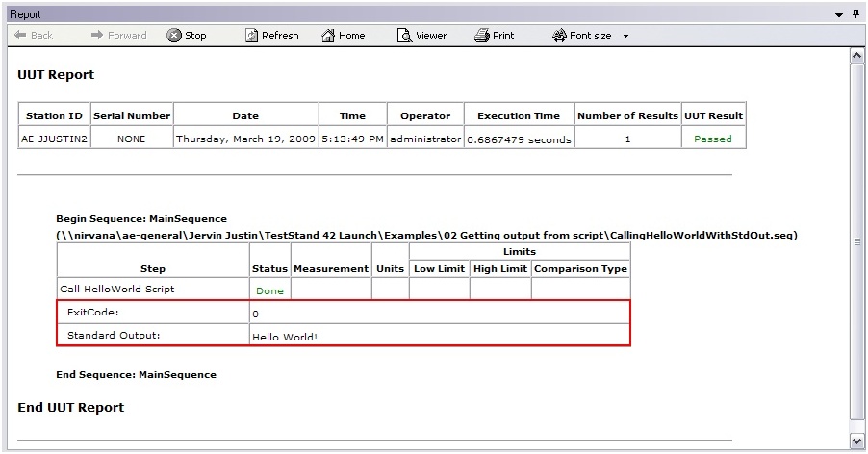Viewport: 868px width, 454px height.
Task: Click the Stop icon in the toolbar
Action: [174, 36]
